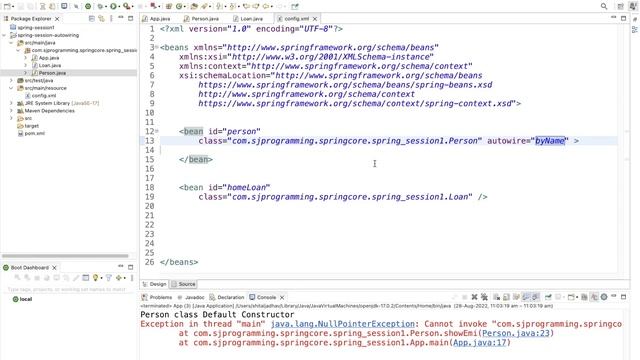Open the Search icon at top right

tap(604, 6)
